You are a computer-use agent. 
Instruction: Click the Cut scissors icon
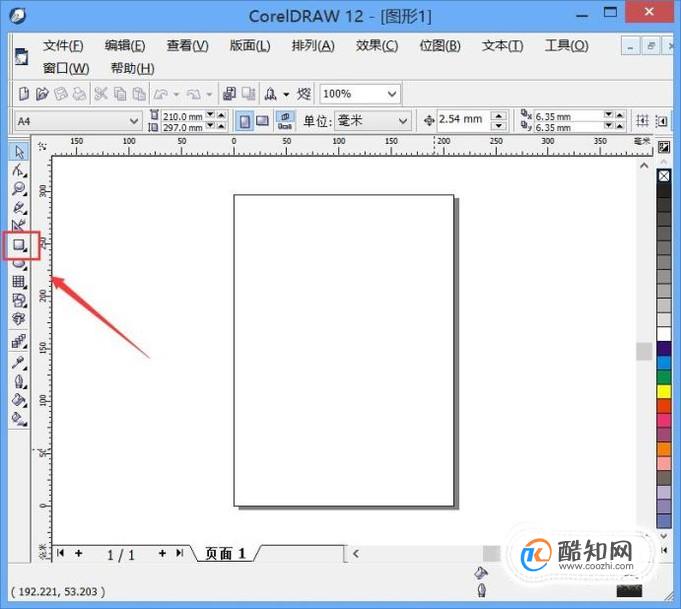(101, 94)
